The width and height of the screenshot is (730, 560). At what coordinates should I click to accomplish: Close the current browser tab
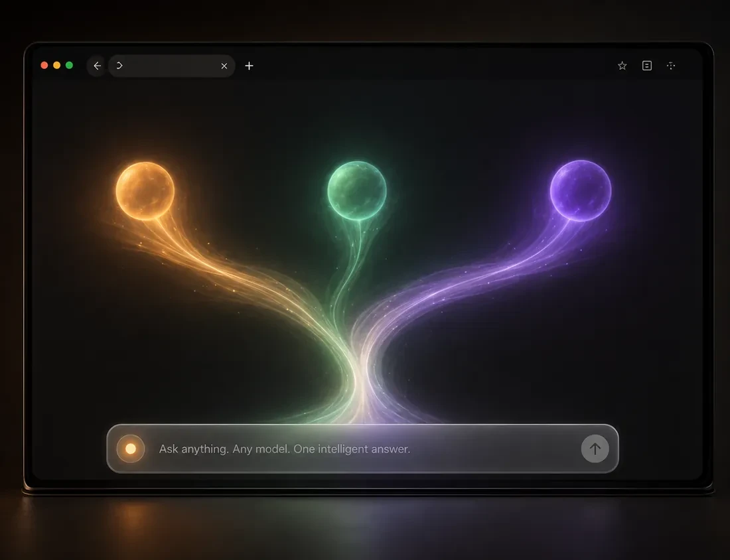pyautogui.click(x=224, y=66)
